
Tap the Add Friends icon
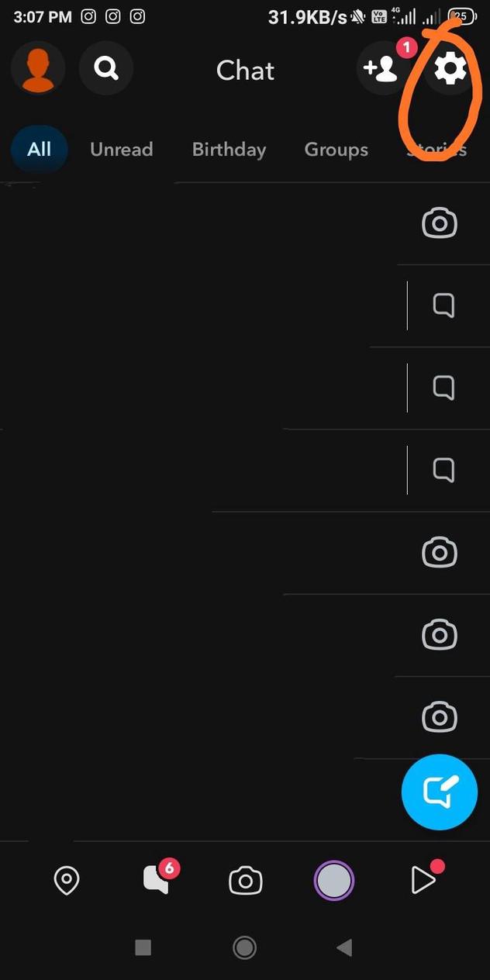point(381,69)
